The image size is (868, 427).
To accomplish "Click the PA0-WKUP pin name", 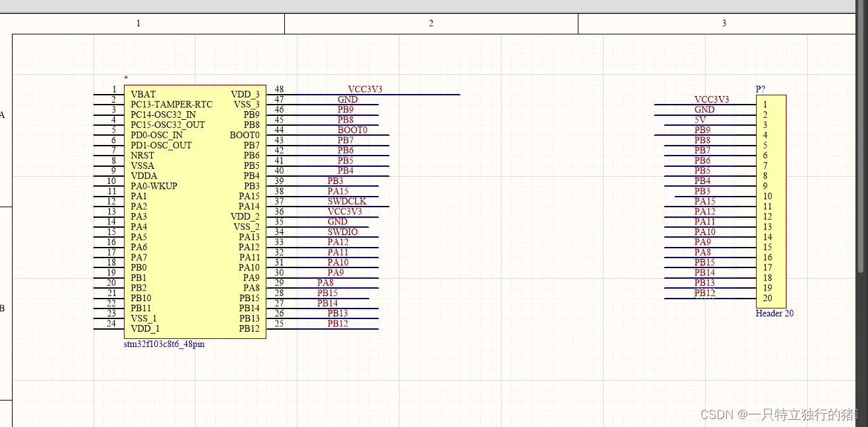I will pyautogui.click(x=154, y=186).
